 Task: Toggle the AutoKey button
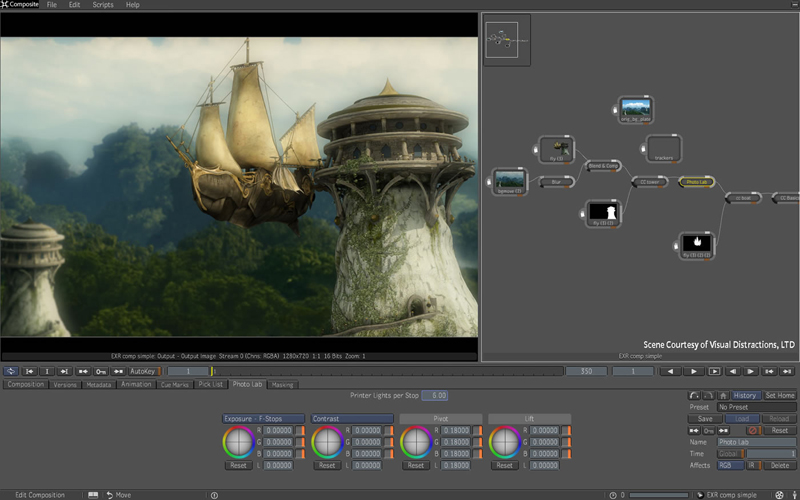point(142,371)
